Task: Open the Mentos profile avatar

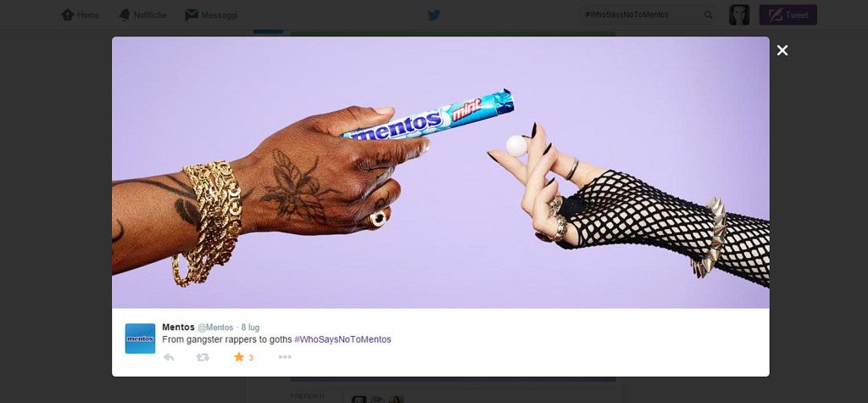Action: click(x=140, y=339)
